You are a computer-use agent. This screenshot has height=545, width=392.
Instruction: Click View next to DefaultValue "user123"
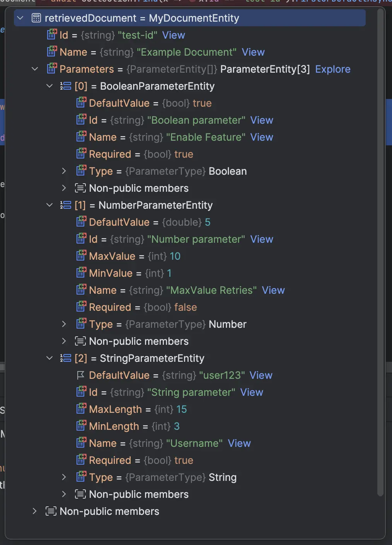click(261, 375)
